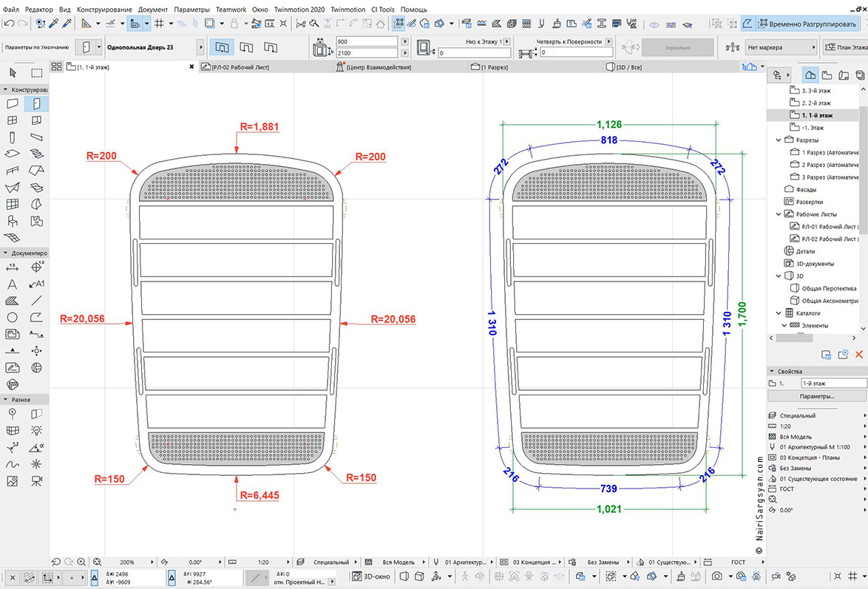This screenshot has height=589, width=868.
Task: Toggle the delta X coordinate lock button
Action: pyautogui.click(x=95, y=577)
